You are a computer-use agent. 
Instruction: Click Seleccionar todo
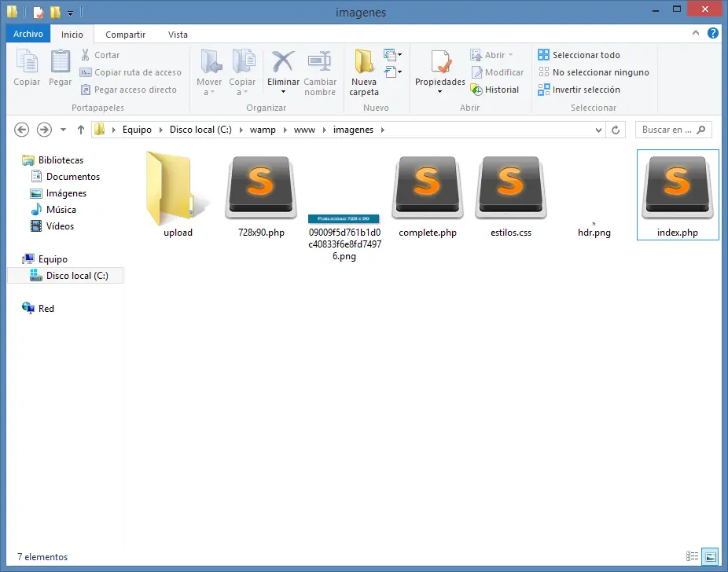579,55
